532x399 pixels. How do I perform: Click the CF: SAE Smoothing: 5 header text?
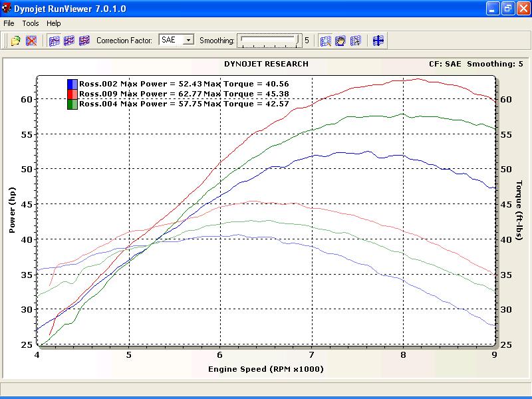pos(476,64)
